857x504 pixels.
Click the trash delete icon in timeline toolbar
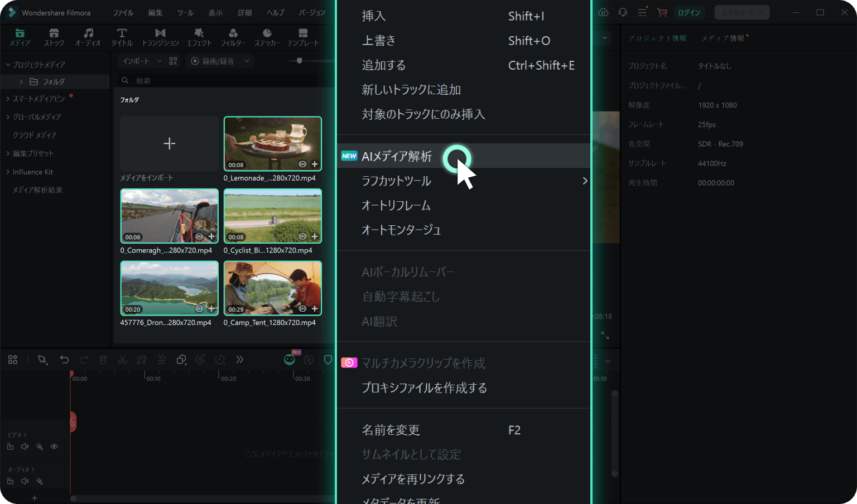(103, 360)
